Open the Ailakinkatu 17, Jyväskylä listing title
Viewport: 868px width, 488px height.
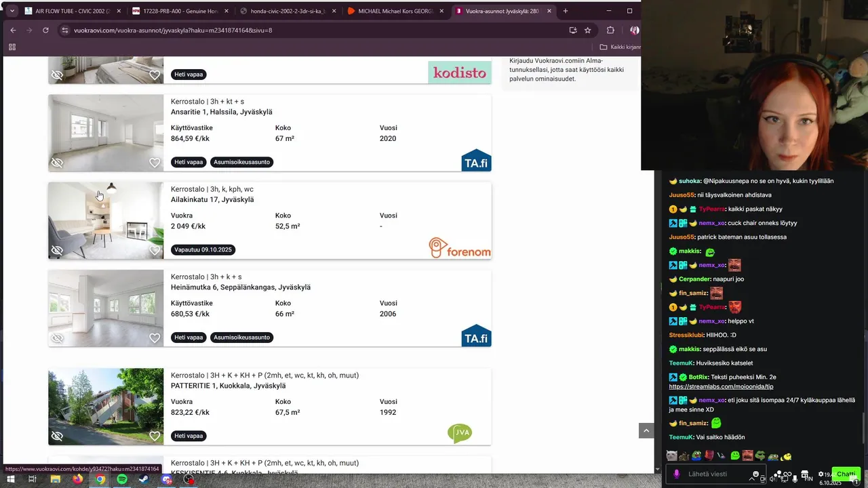click(212, 200)
